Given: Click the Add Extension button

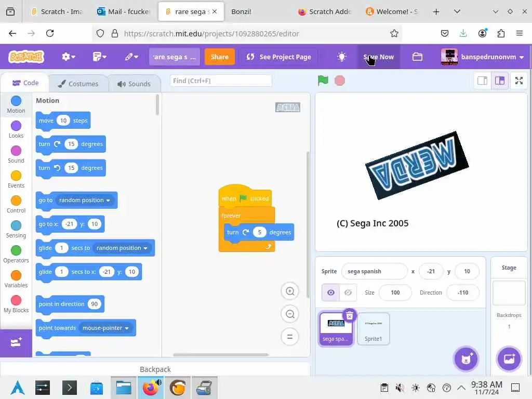Looking at the screenshot, I should [16, 343].
